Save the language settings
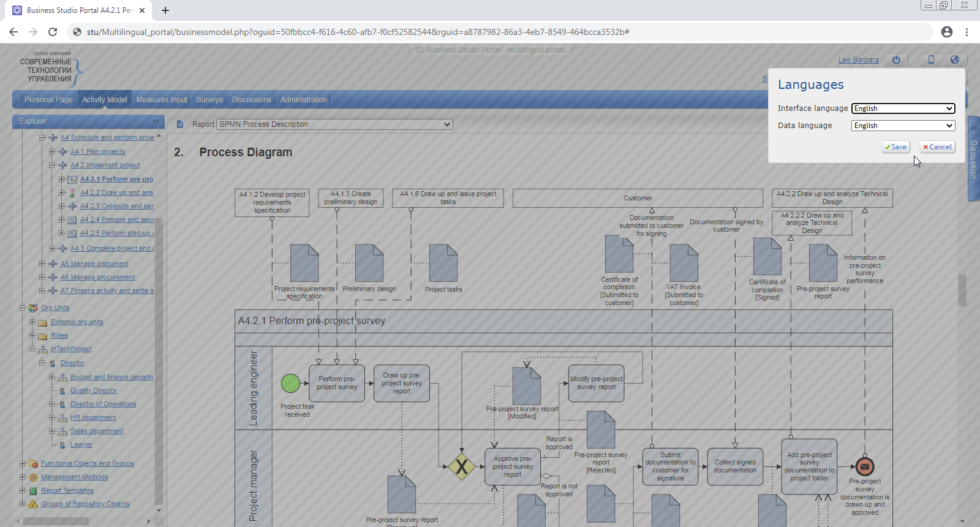This screenshot has width=980, height=527. pos(895,147)
